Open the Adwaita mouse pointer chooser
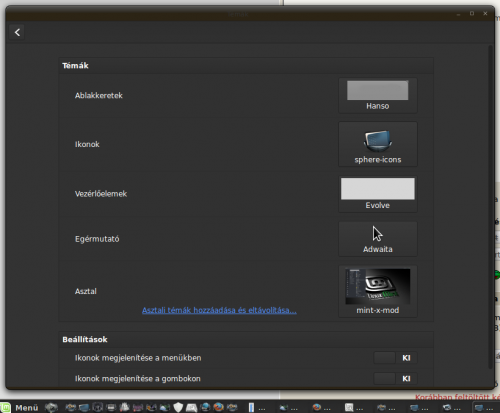This screenshot has width=500, height=413. click(x=378, y=239)
